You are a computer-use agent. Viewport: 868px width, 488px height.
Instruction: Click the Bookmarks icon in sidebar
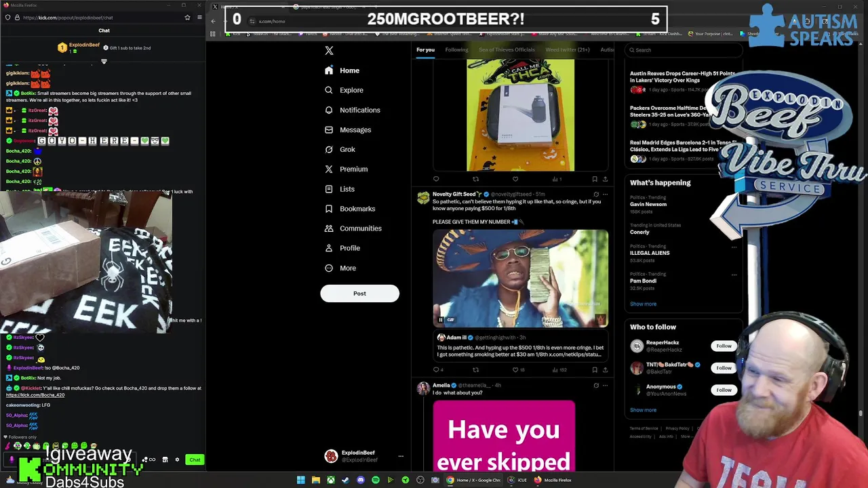click(329, 209)
